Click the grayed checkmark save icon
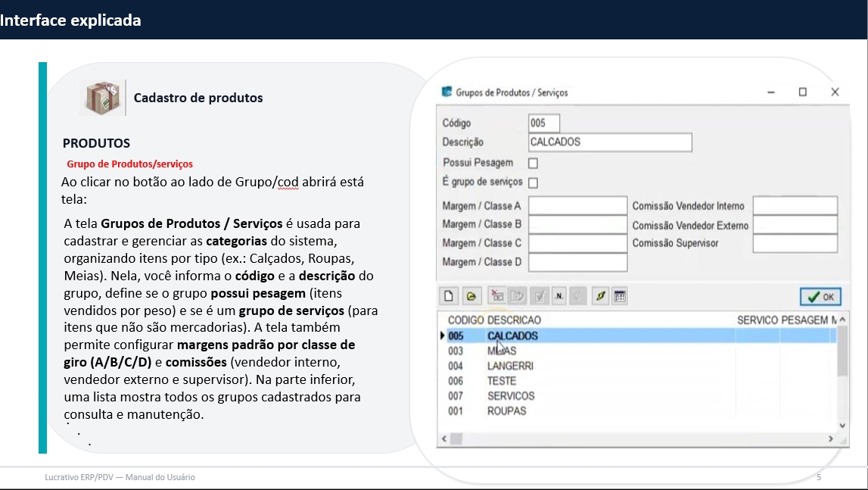The image size is (868, 490). 540,297
